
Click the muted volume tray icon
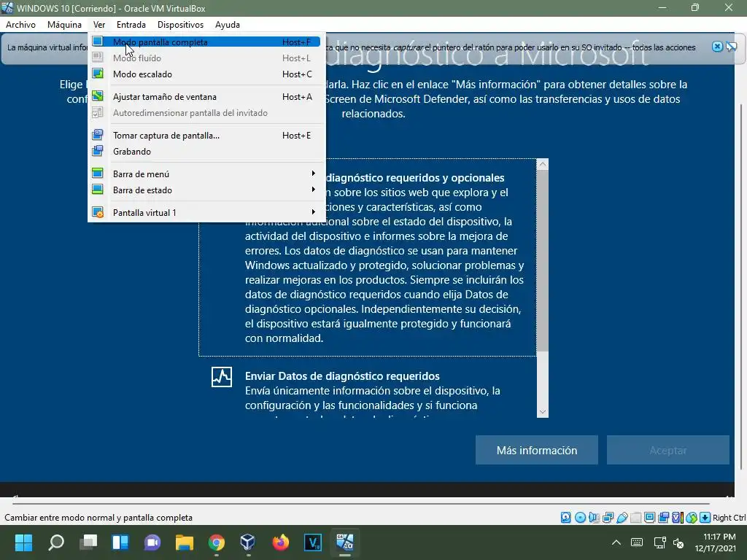coord(678,542)
